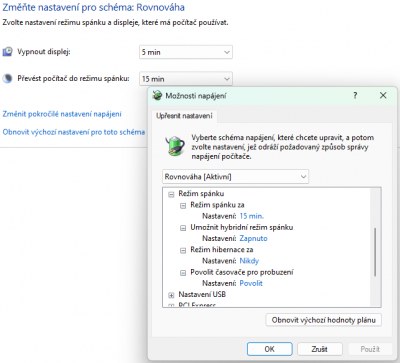
Task: Collapse Umožnit hybridní režim spánku node
Action: (x=183, y=228)
